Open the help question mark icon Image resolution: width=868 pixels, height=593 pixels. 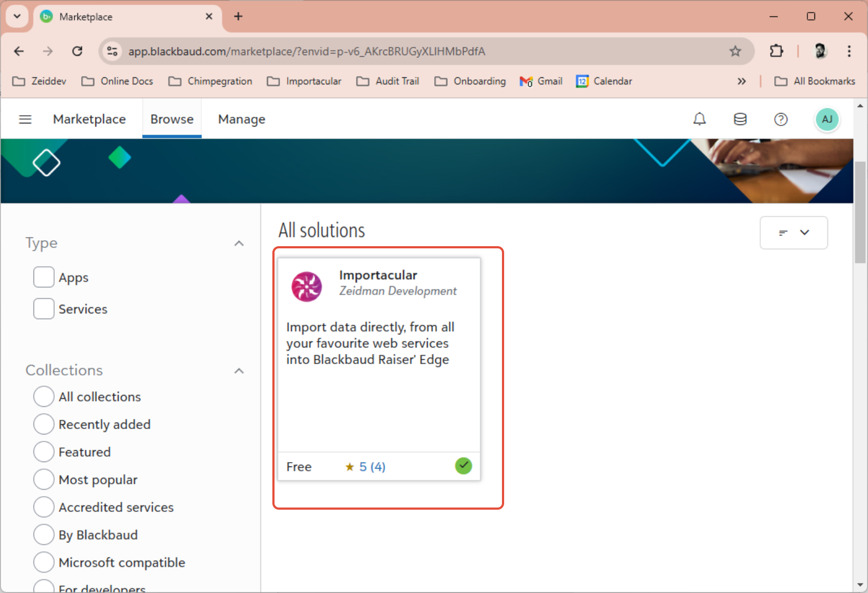[781, 119]
